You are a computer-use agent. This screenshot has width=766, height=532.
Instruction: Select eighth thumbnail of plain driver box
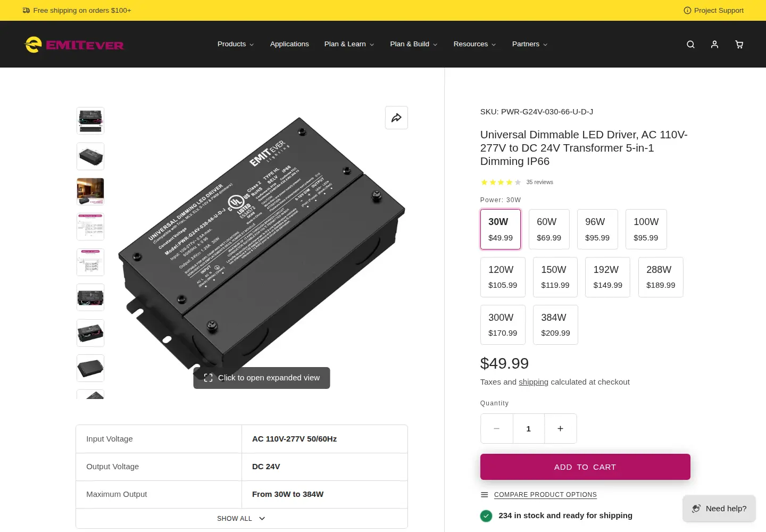90,368
